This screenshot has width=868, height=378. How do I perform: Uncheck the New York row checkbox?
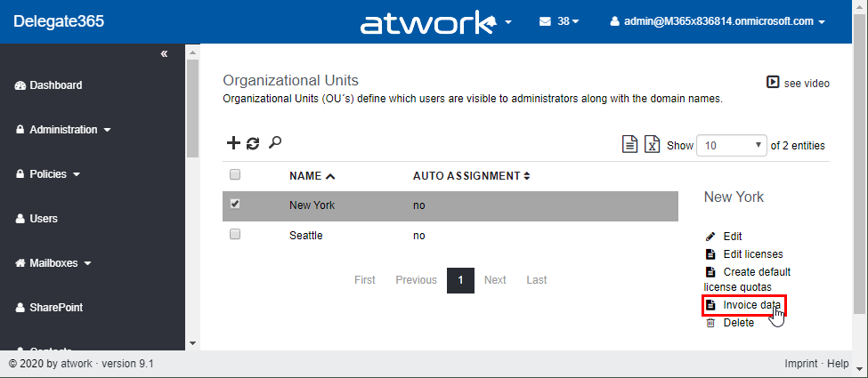click(x=235, y=204)
